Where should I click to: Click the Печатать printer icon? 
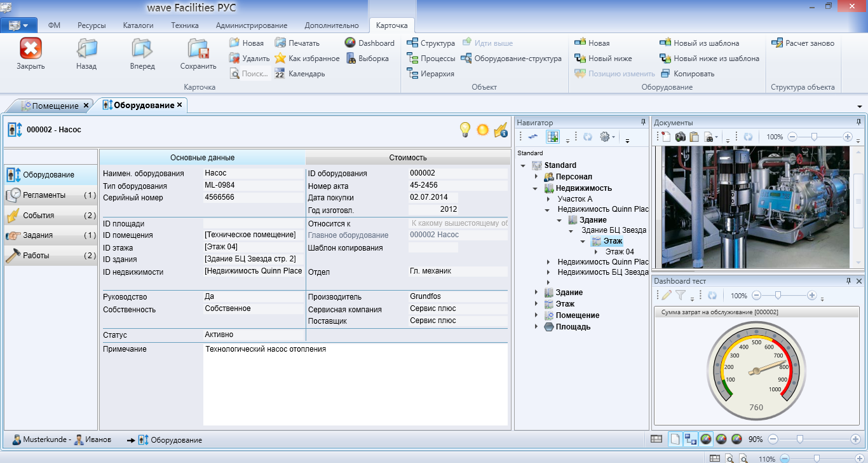[x=280, y=43]
